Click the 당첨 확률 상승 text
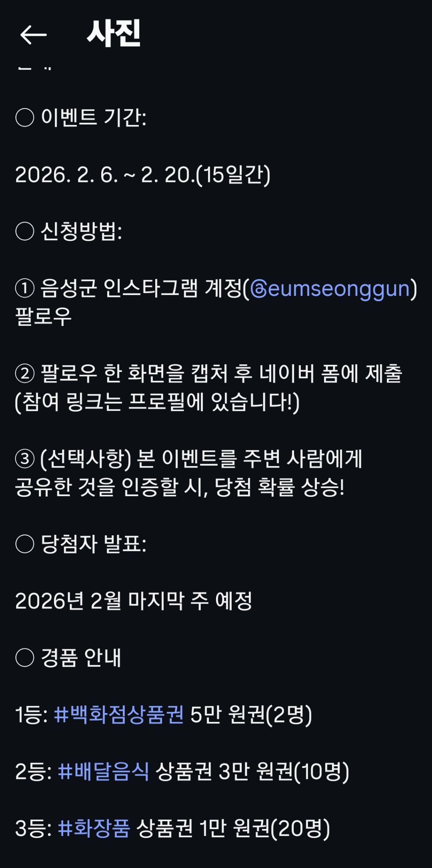Screen dimensions: 432x868 [x=279, y=488]
